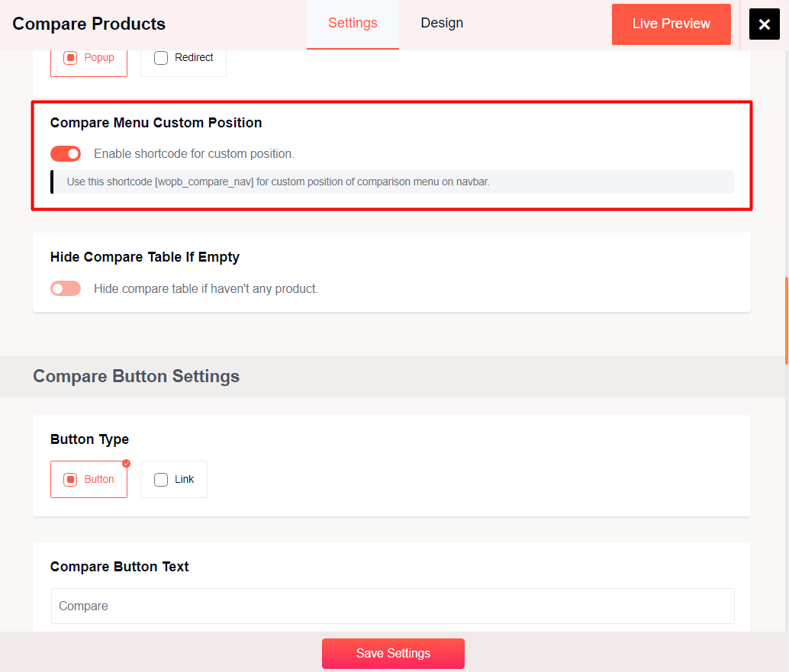Click the Compare Button Text input field
This screenshot has width=789, height=672.
(x=392, y=606)
